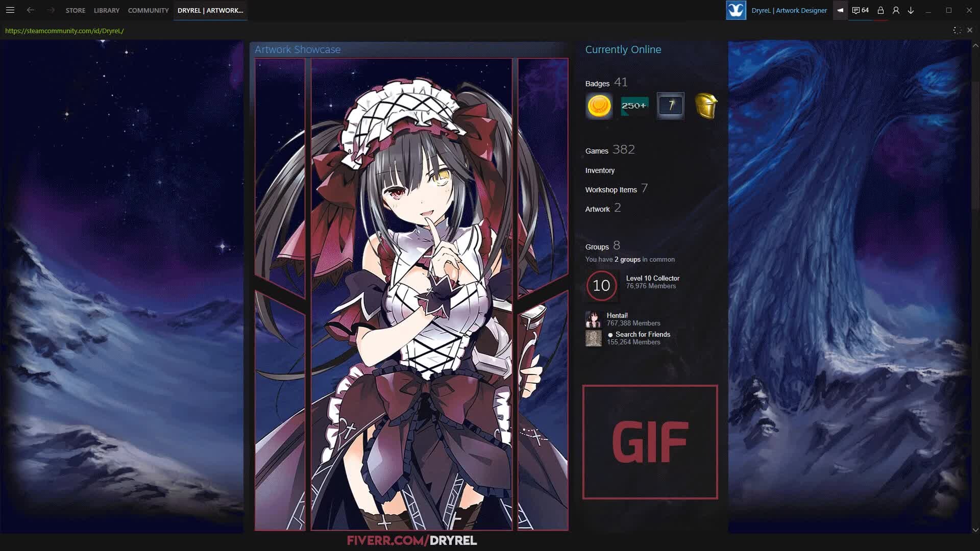980x551 pixels.
Task: Open the Groups 8 link
Action: [x=603, y=246]
